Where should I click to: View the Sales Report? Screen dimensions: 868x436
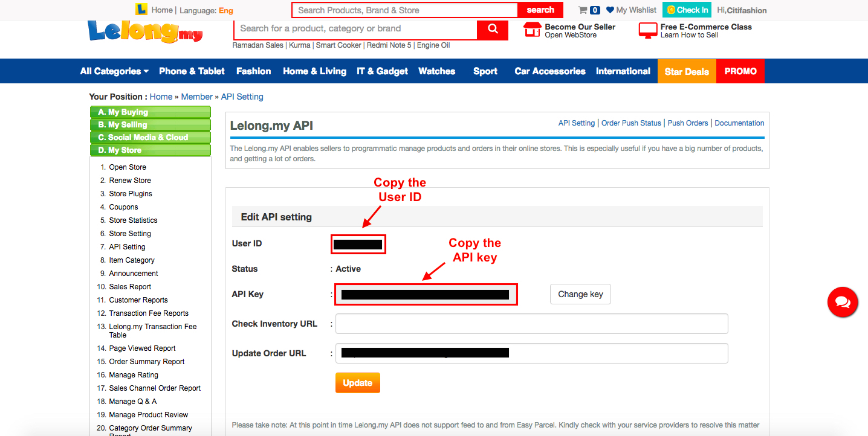pos(130,287)
